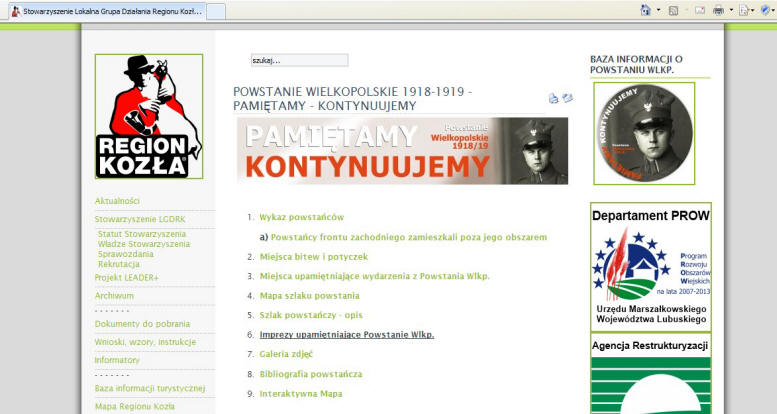Click the Region Kozła logo image
The height and width of the screenshot is (414, 777).
(149, 117)
